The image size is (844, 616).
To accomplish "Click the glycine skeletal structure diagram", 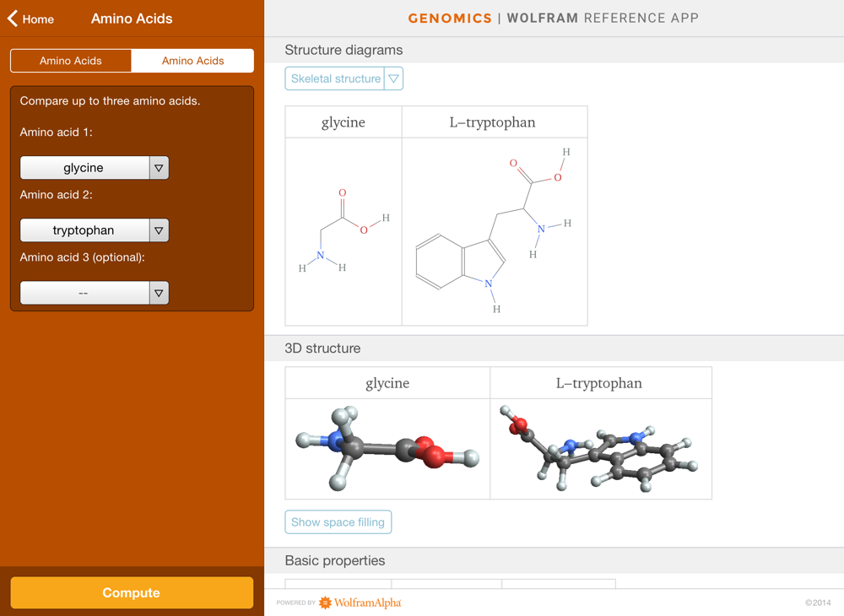I will pos(344,231).
